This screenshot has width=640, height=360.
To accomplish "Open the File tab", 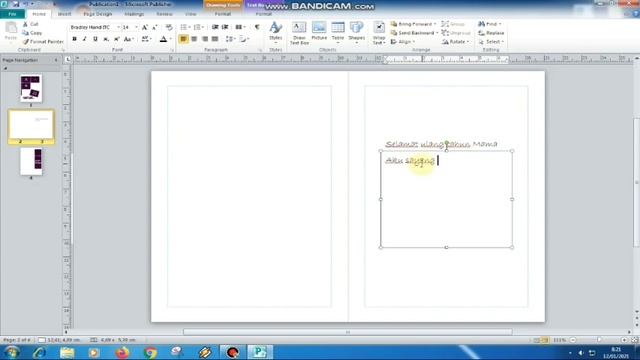I will point(12,14).
